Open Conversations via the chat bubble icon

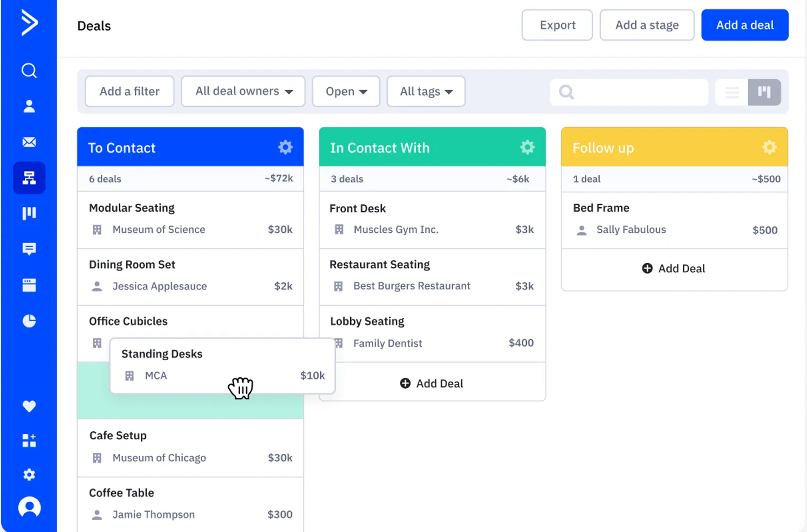coord(29,248)
